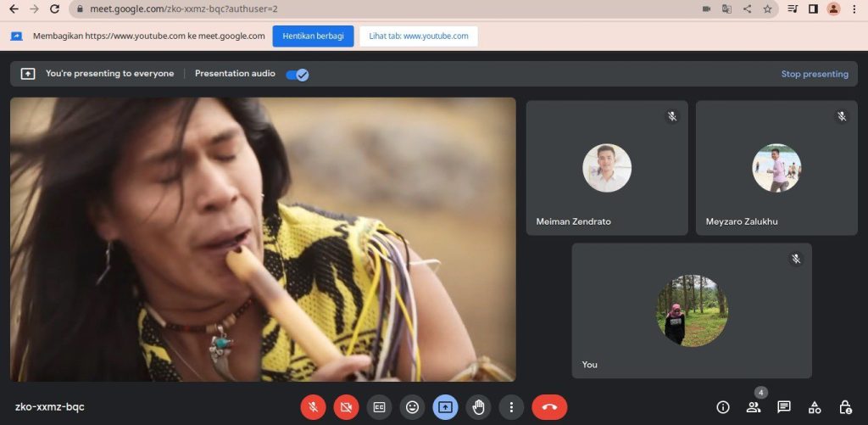Show everyone participants panel
This screenshot has width=868, height=425.
[754, 407]
